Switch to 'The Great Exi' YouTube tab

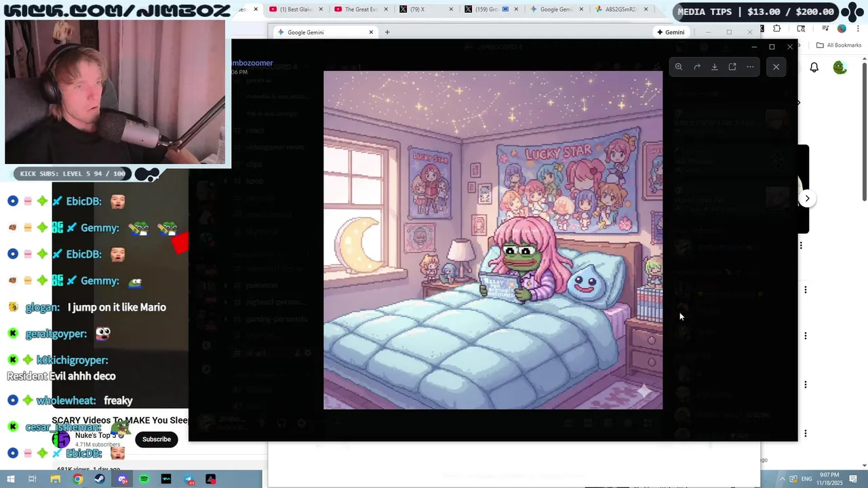tap(360, 9)
